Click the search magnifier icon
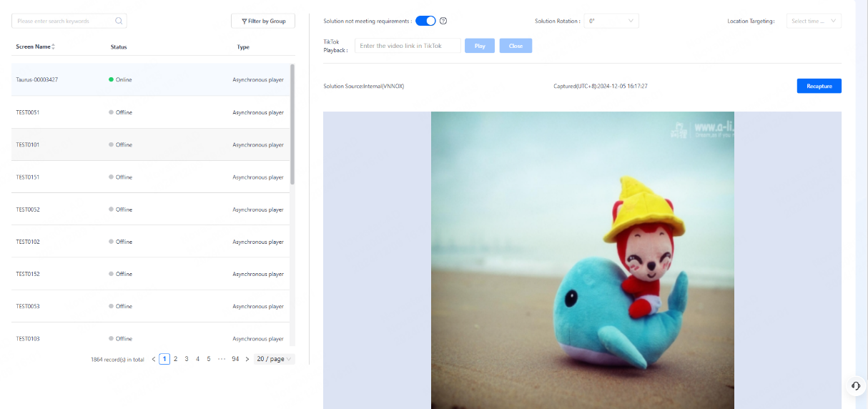The height and width of the screenshot is (409, 868). (119, 21)
